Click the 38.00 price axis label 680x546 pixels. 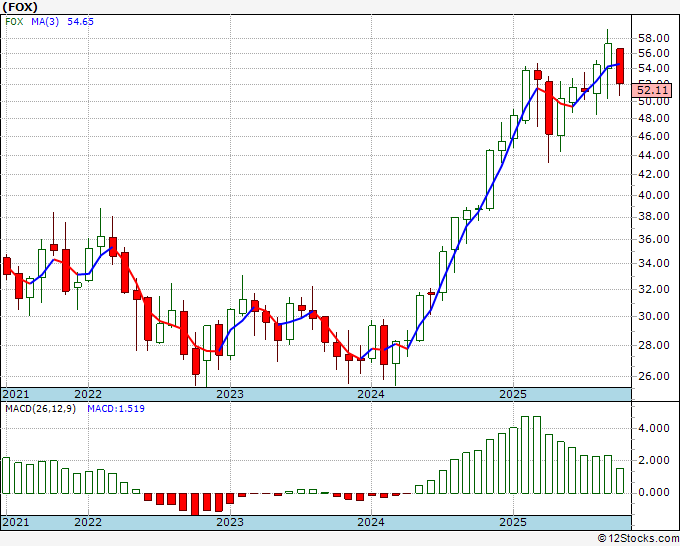[x=654, y=216]
